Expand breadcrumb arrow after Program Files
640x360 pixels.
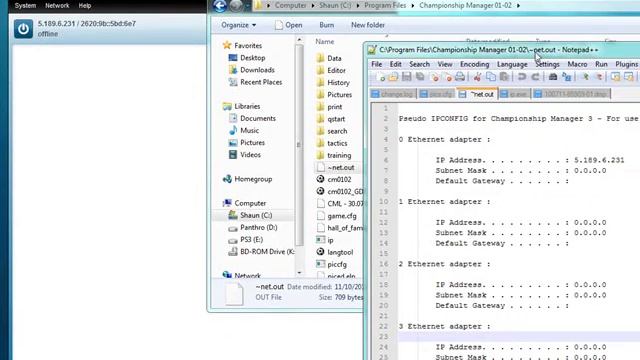tap(412, 6)
